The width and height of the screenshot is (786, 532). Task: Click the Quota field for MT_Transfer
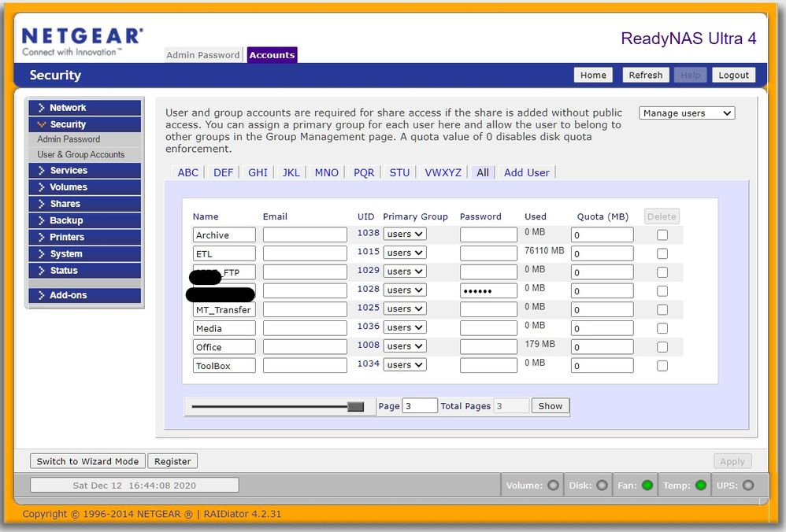tap(602, 309)
